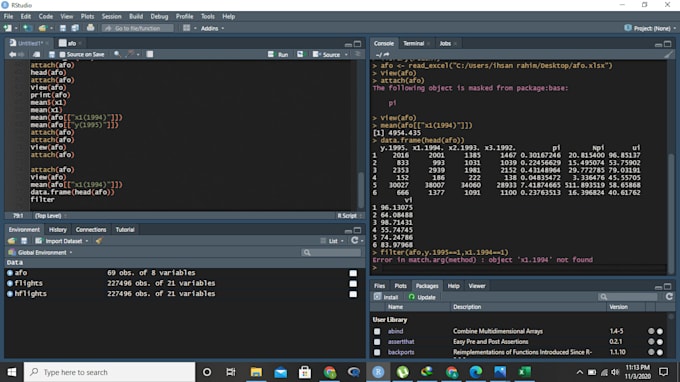Switch to the History tab

58,229
